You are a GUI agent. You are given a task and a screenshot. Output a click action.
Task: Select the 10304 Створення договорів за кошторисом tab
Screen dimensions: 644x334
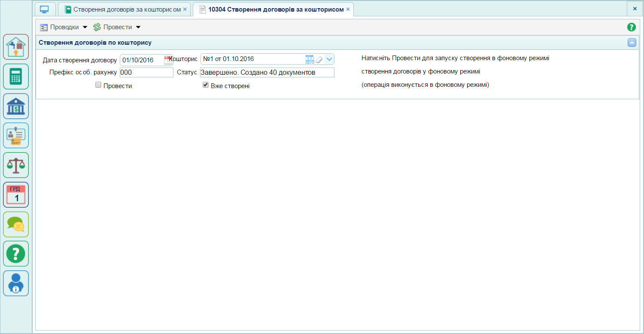(x=272, y=9)
